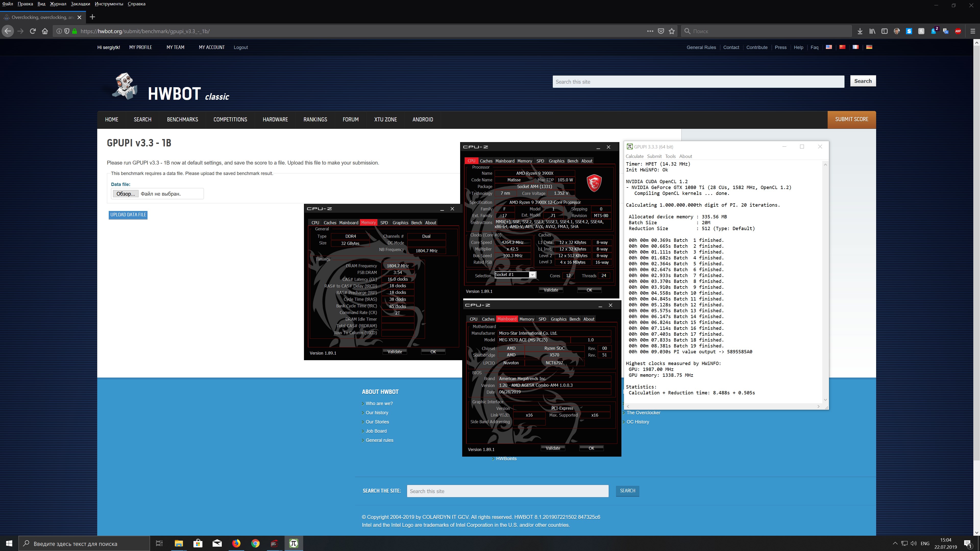Show the sidebars icon in the toolbar

point(885,31)
